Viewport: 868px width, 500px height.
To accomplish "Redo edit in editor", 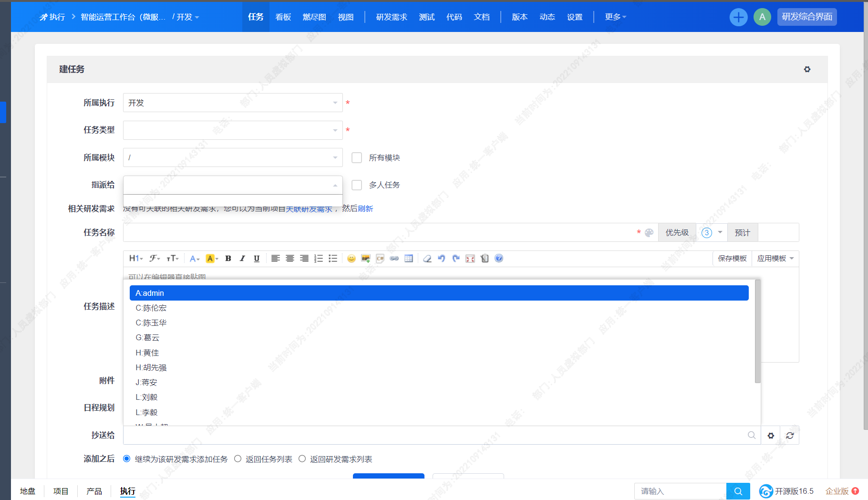I will point(456,258).
